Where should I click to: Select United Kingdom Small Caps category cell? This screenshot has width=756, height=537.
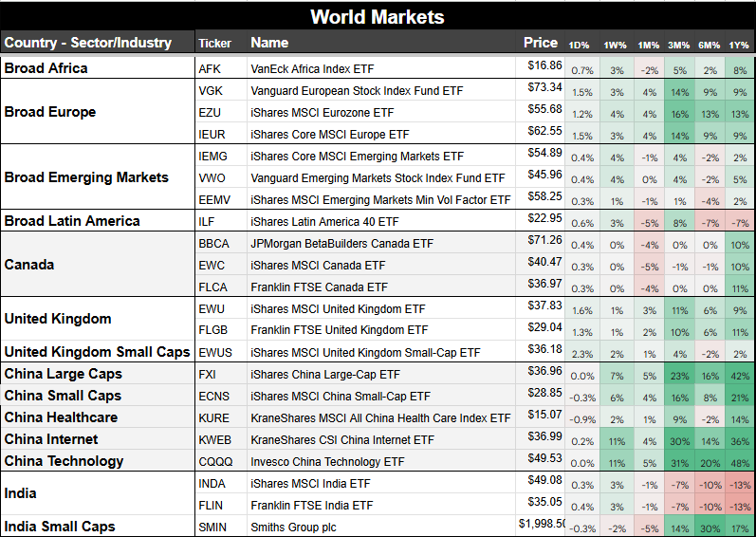(98, 351)
